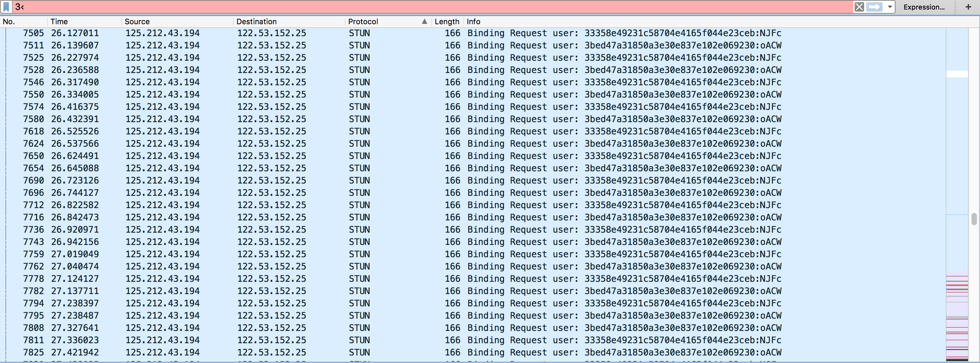Select packet number 7505

33,33
